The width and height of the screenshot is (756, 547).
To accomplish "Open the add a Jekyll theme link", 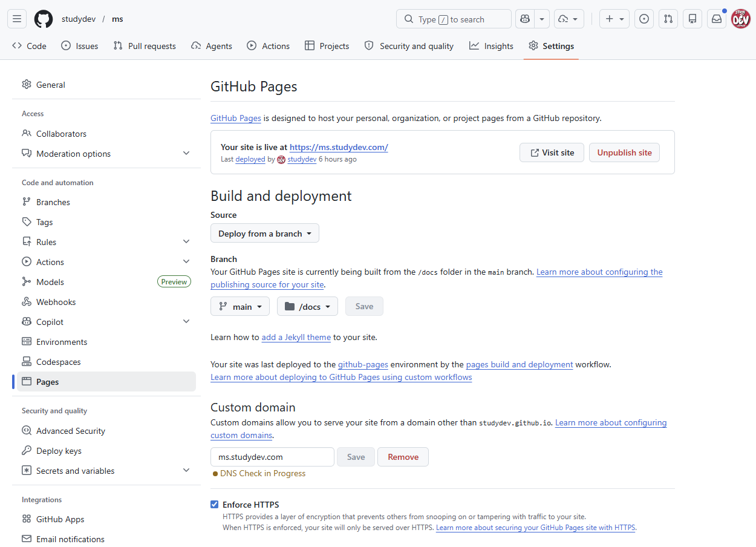I will coord(296,337).
